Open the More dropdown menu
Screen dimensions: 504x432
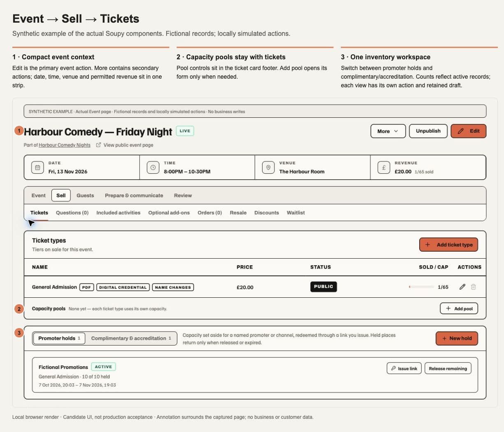click(x=388, y=131)
